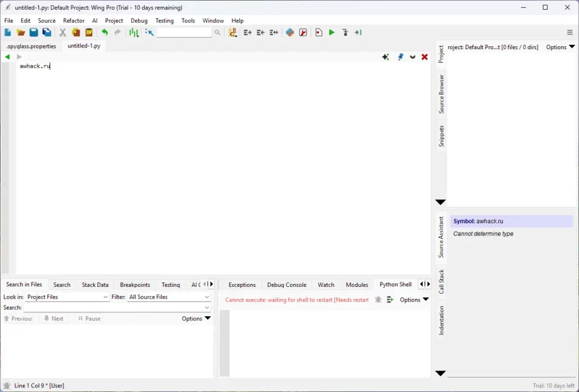This screenshot has height=392, width=579.
Task: Open the AI menu
Action: pyautogui.click(x=95, y=21)
